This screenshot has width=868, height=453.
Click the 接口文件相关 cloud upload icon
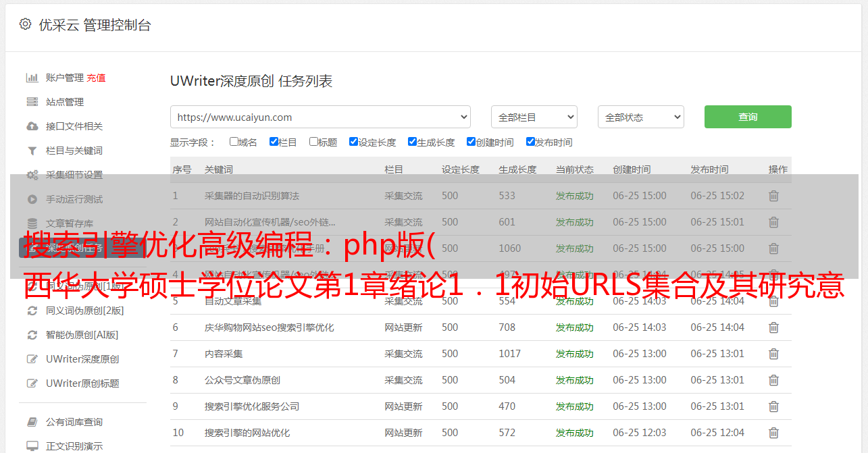[32, 126]
